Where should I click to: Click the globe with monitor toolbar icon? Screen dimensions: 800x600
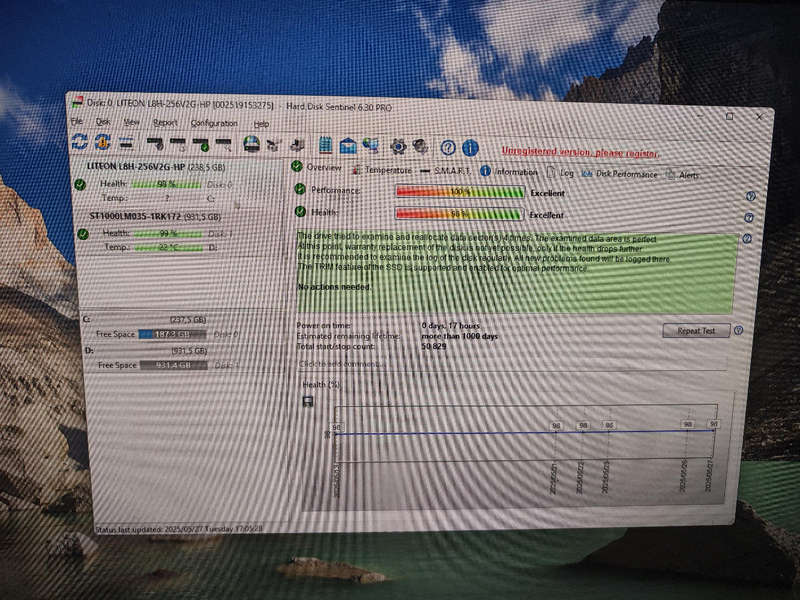click(x=371, y=146)
